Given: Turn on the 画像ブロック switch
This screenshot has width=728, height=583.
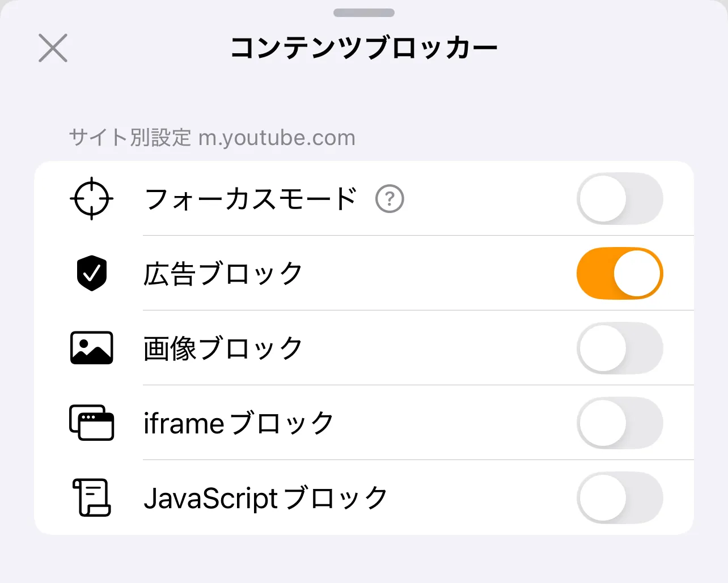Looking at the screenshot, I should [620, 348].
